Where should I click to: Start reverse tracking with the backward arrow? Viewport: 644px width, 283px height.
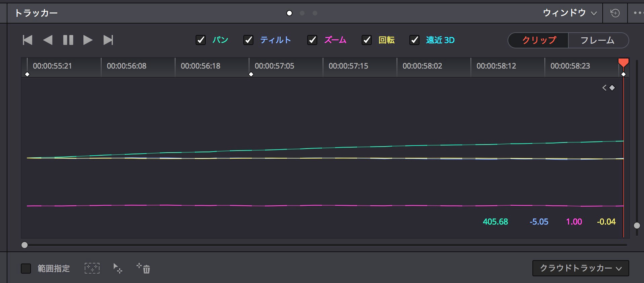coord(48,40)
